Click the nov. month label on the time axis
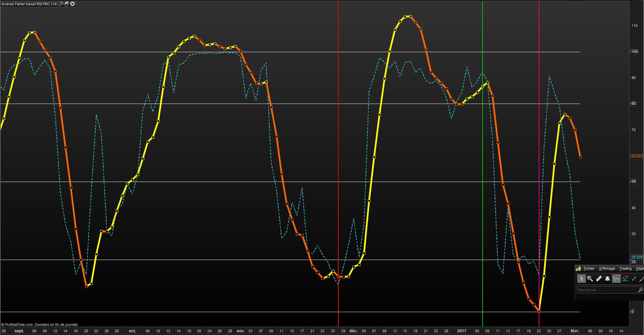 coord(240,331)
